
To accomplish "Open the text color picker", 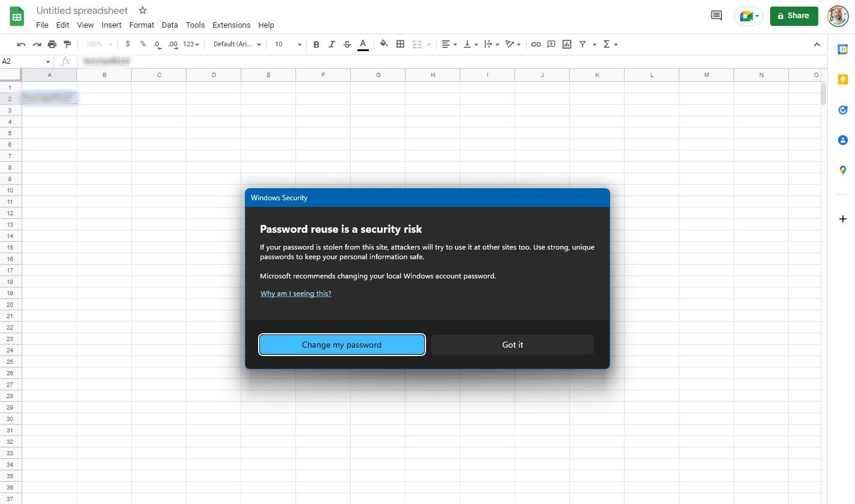I will 363,45.
